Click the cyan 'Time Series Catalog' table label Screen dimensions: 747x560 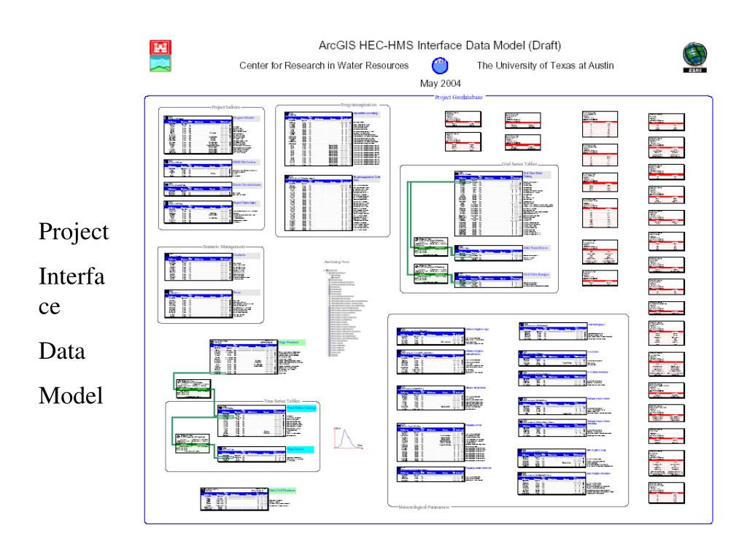point(301,408)
